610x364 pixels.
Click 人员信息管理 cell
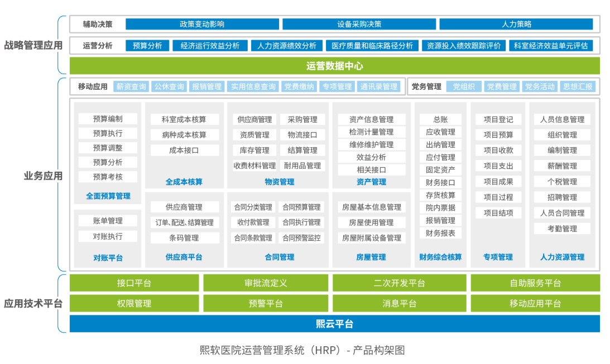pyautogui.click(x=562, y=119)
